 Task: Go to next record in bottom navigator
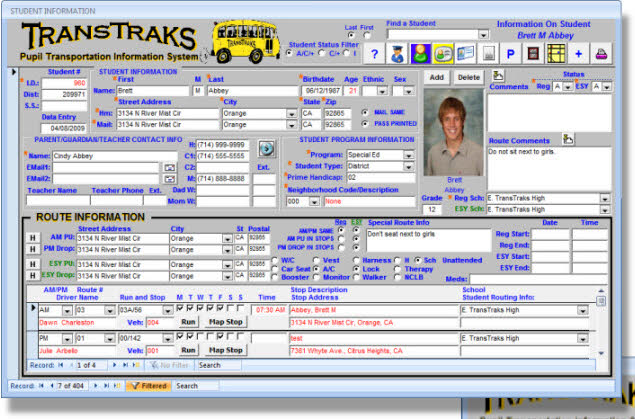pyautogui.click(x=96, y=384)
